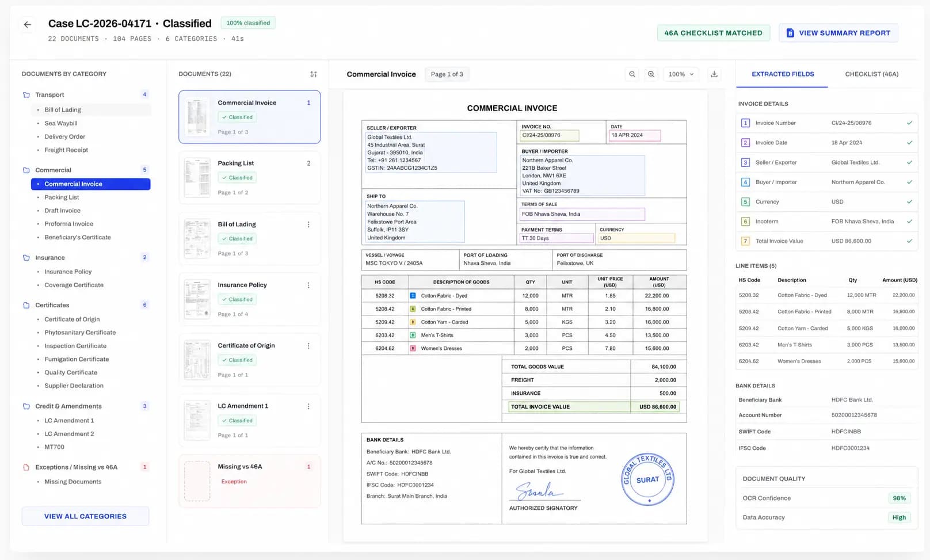Switch to the Checklist (46A) tab
Screen dimensions: 930x560
click(871, 74)
